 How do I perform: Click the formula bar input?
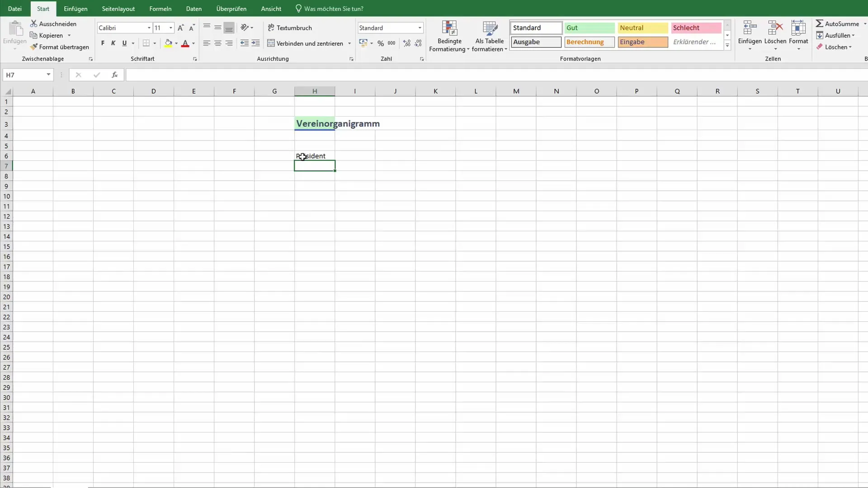496,75
